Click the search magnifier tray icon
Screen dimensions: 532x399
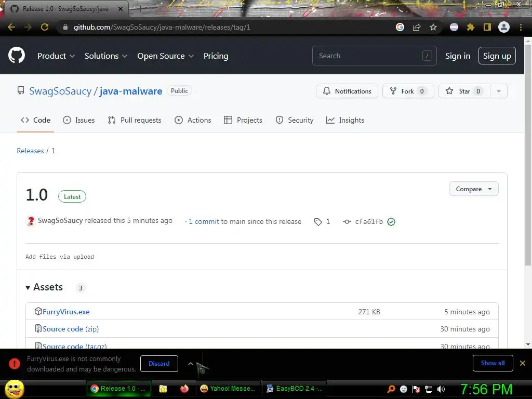point(391,389)
